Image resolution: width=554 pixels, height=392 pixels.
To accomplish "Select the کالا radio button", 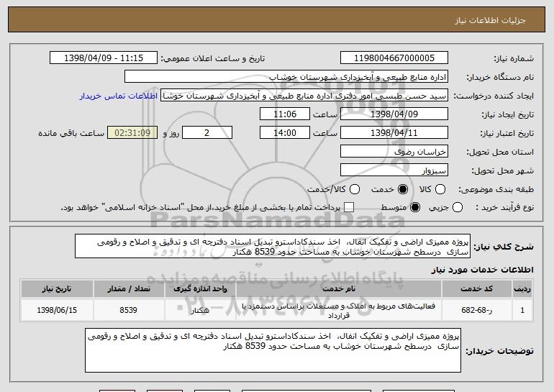I will coord(440,189).
